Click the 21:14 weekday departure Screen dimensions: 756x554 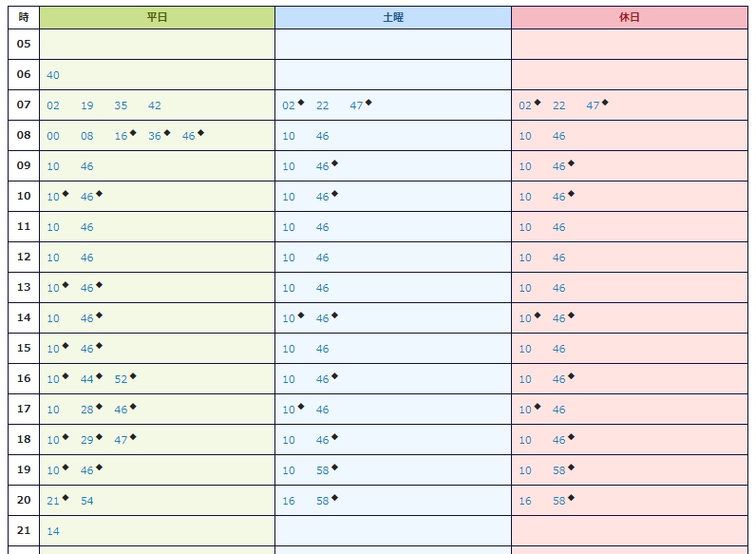click(x=53, y=532)
